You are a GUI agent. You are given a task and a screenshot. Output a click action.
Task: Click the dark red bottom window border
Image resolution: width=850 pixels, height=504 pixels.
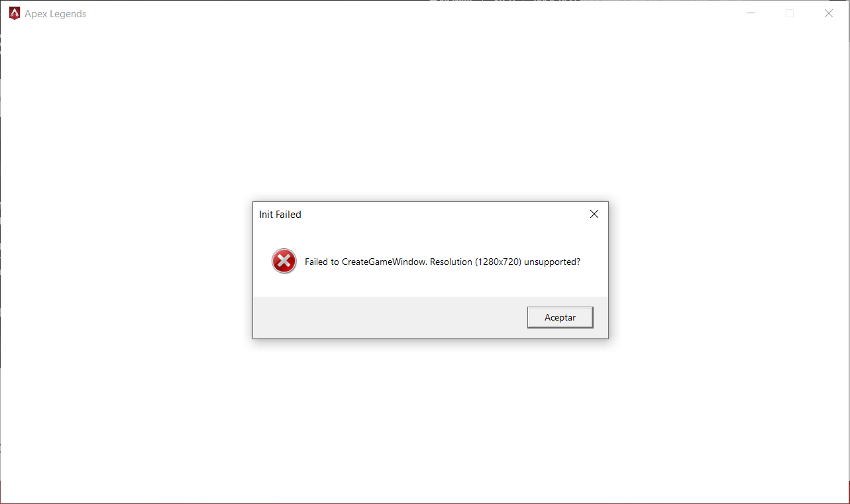coord(425,503)
